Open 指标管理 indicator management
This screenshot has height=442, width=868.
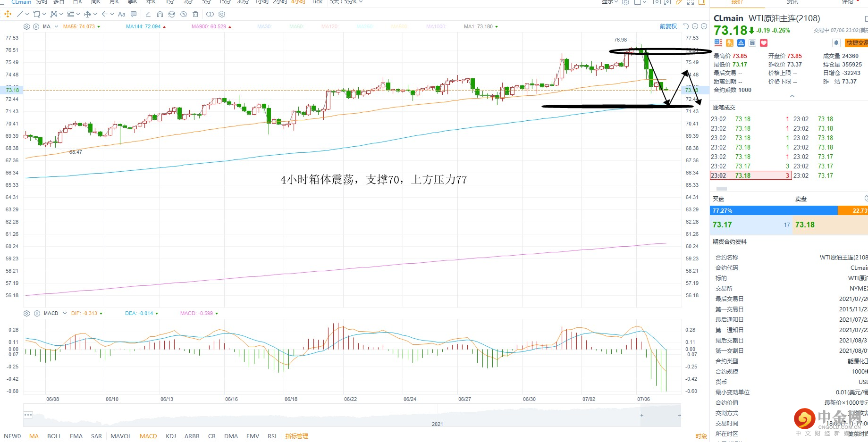297,436
